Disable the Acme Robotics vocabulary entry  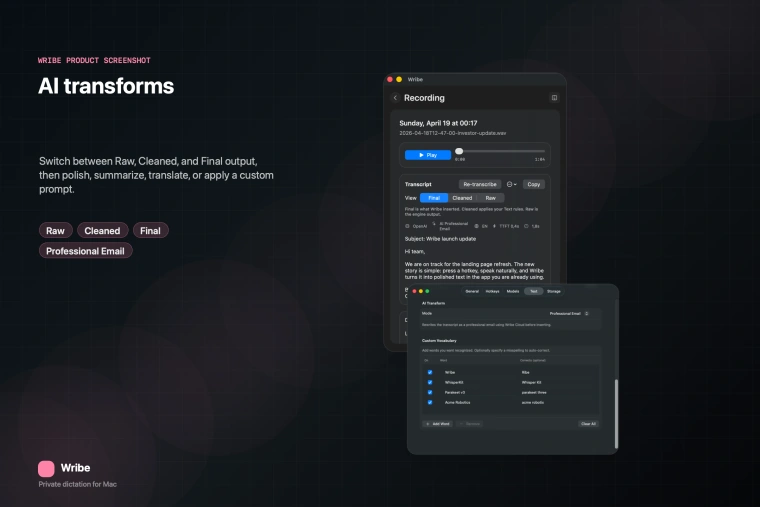tap(430, 402)
